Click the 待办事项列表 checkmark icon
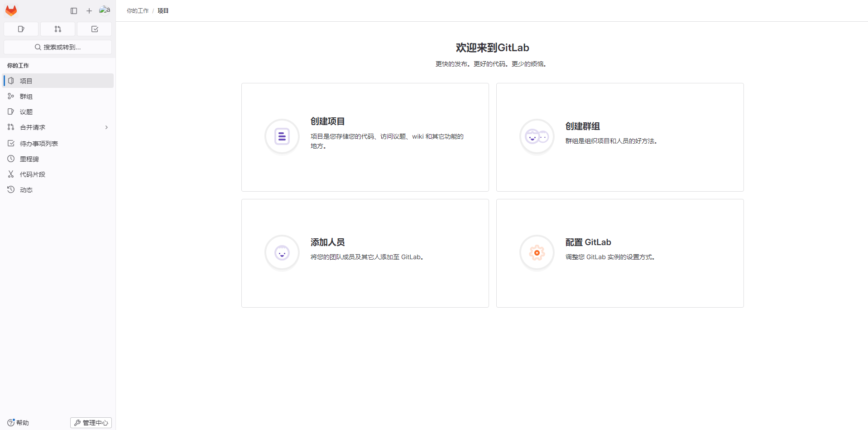This screenshot has height=430, width=868. (x=11, y=143)
